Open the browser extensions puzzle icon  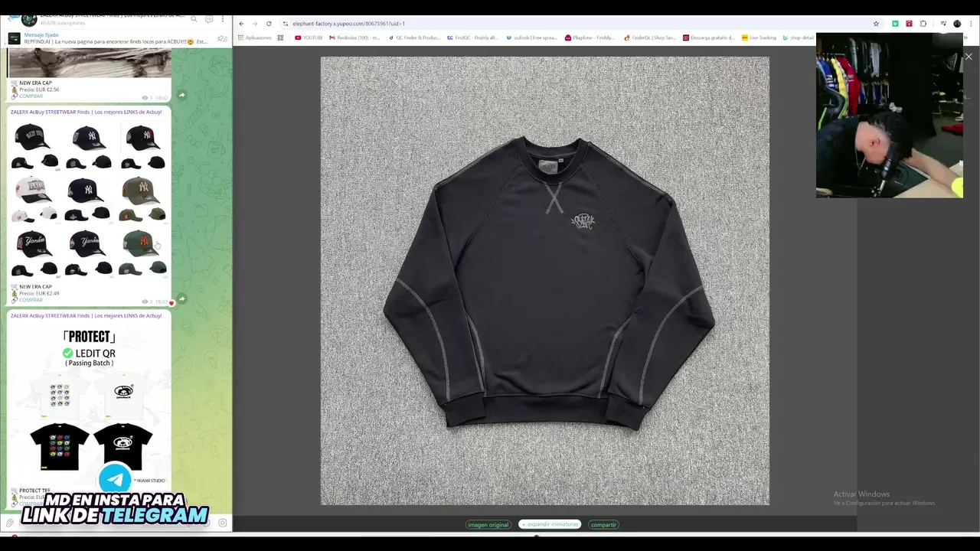pos(923,24)
